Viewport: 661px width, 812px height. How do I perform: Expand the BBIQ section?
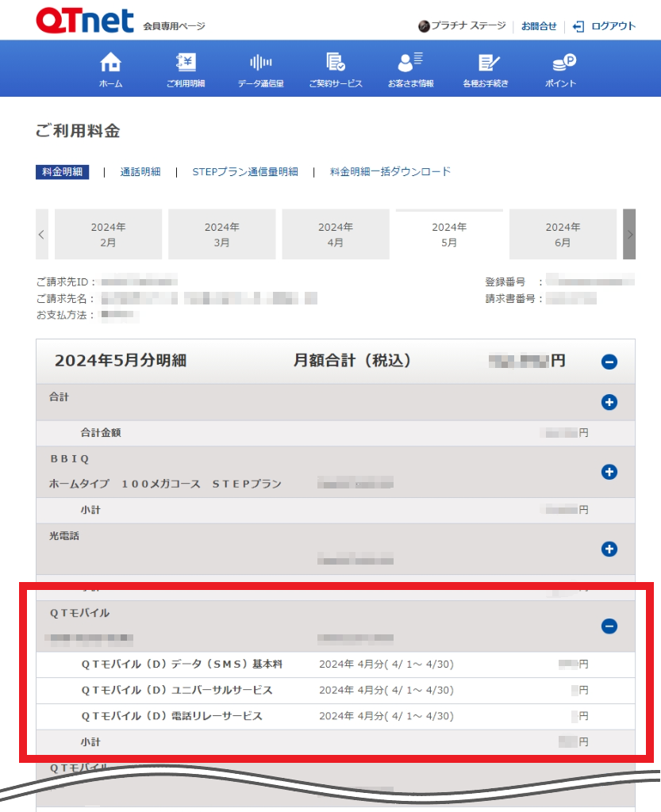[x=609, y=472]
